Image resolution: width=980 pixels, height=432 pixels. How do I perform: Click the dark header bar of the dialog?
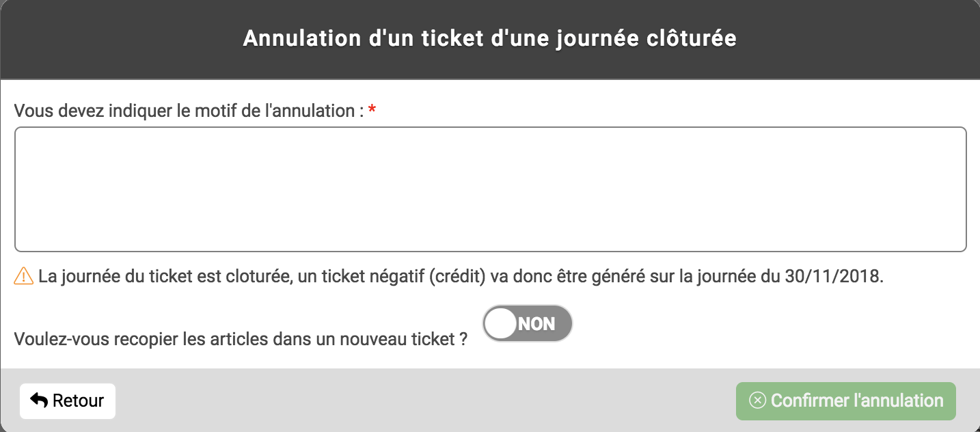pyautogui.click(x=490, y=39)
